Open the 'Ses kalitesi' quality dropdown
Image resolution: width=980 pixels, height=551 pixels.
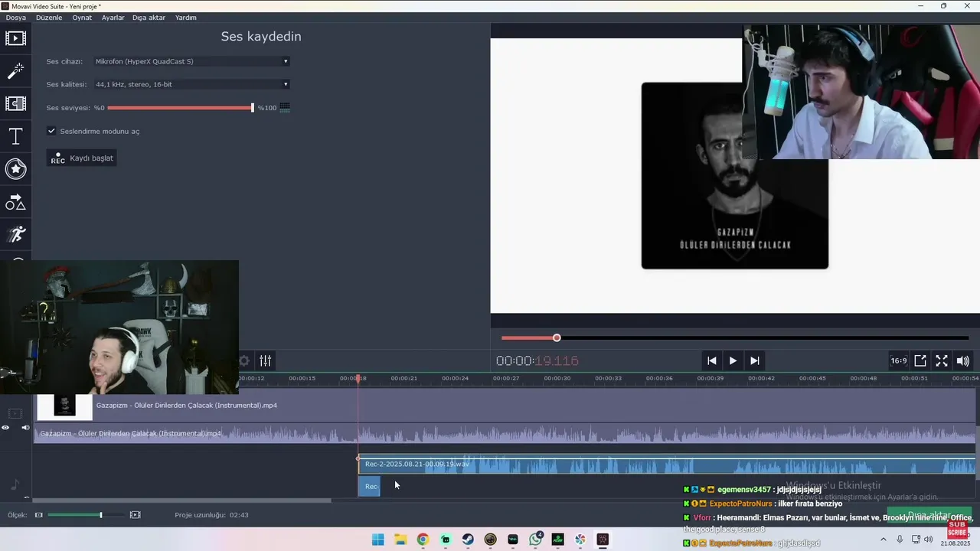[191, 84]
